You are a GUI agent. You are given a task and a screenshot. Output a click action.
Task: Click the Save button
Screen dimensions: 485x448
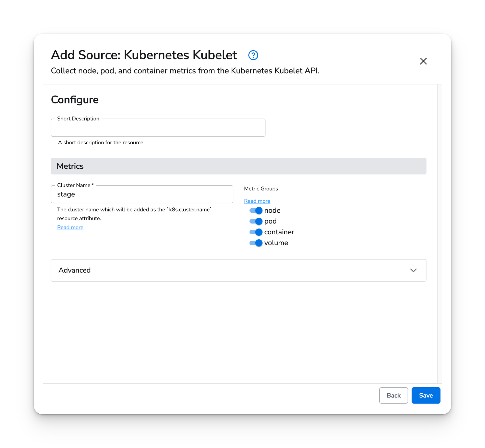[426, 395]
